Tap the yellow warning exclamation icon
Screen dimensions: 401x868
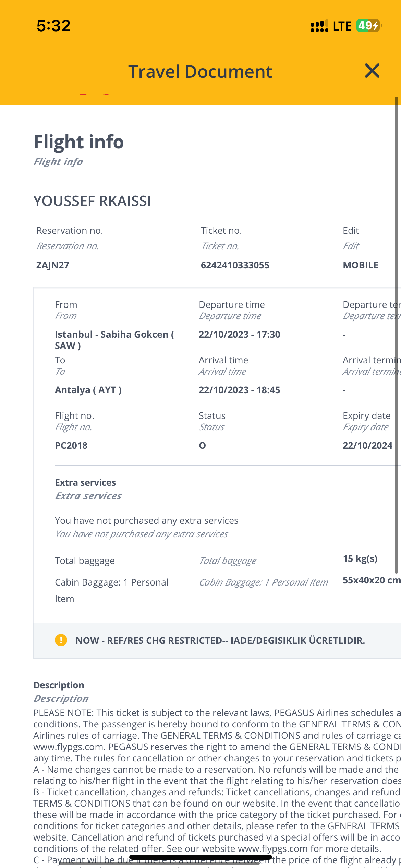click(x=61, y=640)
